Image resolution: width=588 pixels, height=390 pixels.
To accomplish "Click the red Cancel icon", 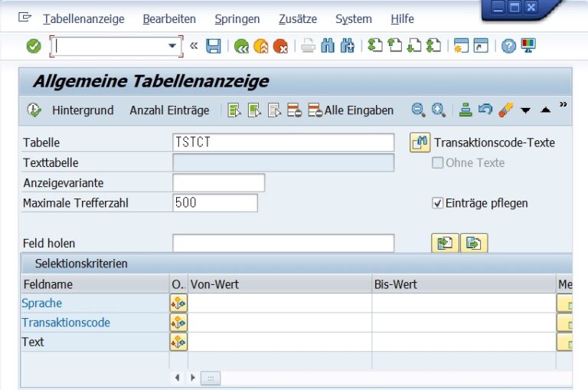I will (x=280, y=46).
